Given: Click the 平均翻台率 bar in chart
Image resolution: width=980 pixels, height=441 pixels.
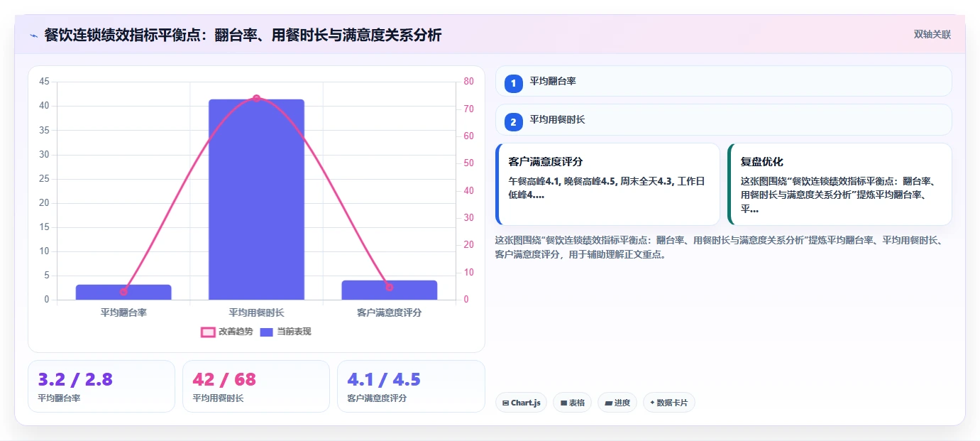Looking at the screenshot, I should pyautogui.click(x=123, y=292).
